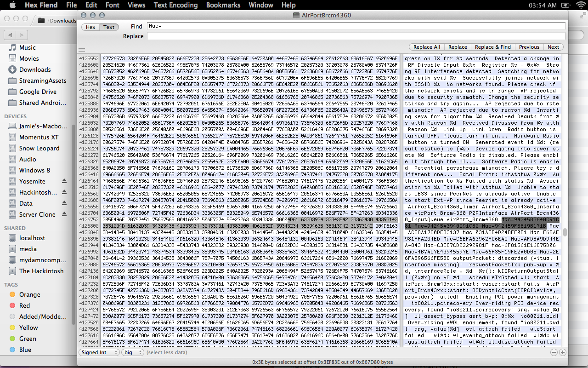Click the Replace input field
The image size is (588, 368).
pyautogui.click(x=356, y=36)
